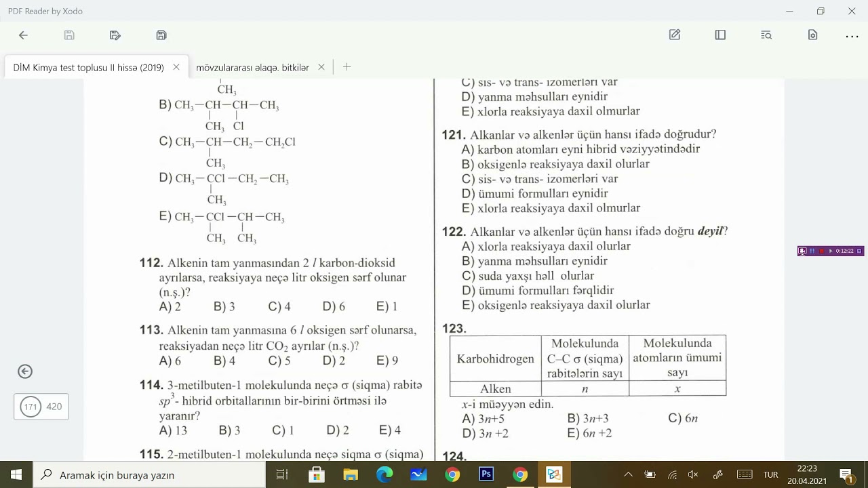Show hidden system tray icons chevron
This screenshot has width=868, height=488.
tap(628, 474)
